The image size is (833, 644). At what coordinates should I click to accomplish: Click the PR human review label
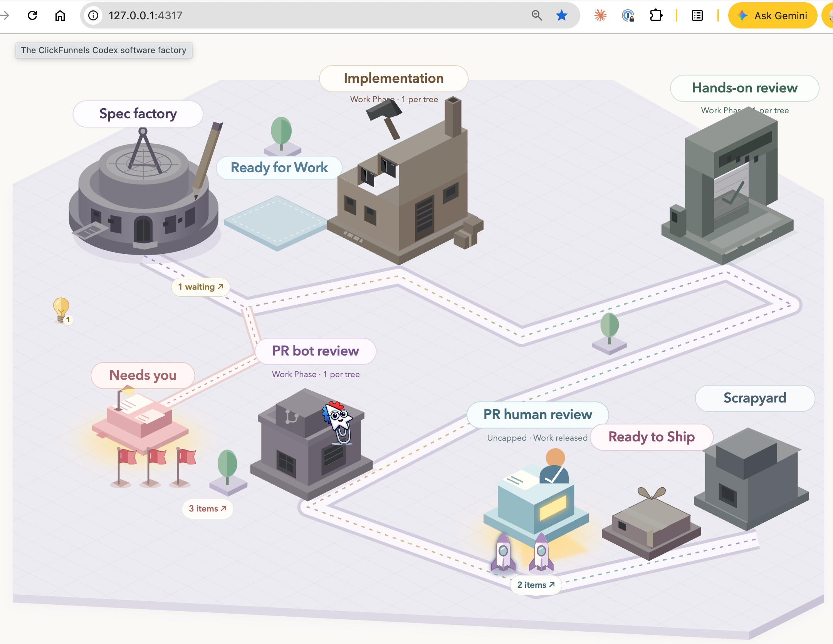[538, 415]
